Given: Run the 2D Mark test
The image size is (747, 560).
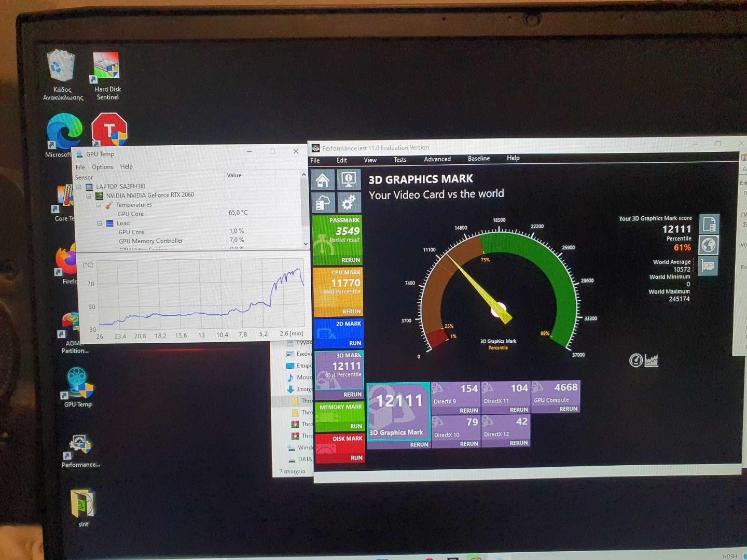Looking at the screenshot, I should [355, 343].
